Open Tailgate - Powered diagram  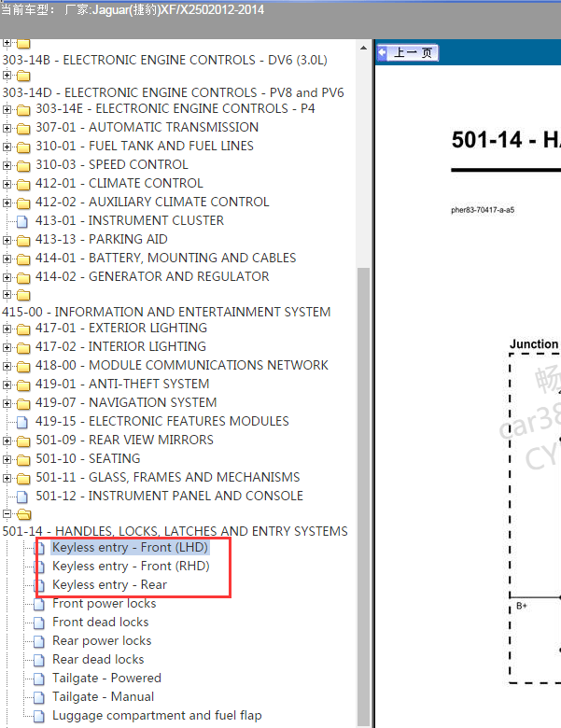(106, 678)
